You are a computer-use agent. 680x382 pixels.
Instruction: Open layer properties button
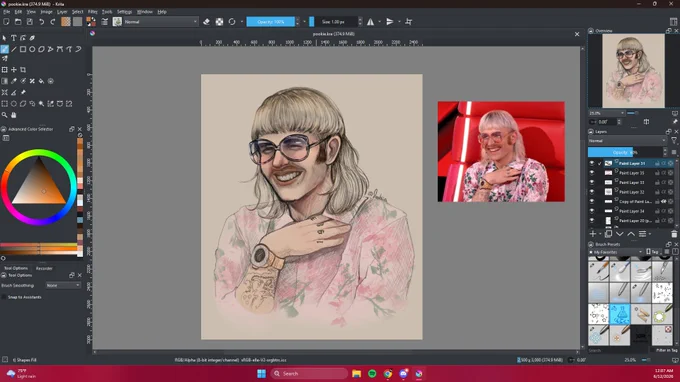pyautogui.click(x=642, y=234)
